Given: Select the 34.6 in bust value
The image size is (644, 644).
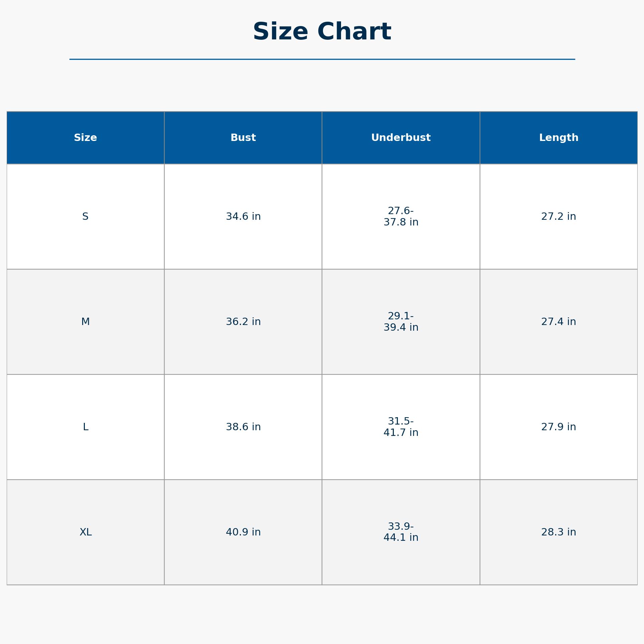Looking at the screenshot, I should pyautogui.click(x=243, y=216).
